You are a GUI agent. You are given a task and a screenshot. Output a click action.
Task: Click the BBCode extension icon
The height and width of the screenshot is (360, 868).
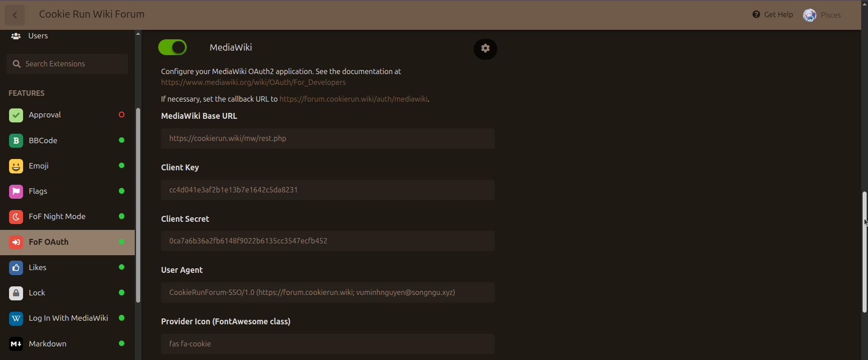click(x=16, y=140)
